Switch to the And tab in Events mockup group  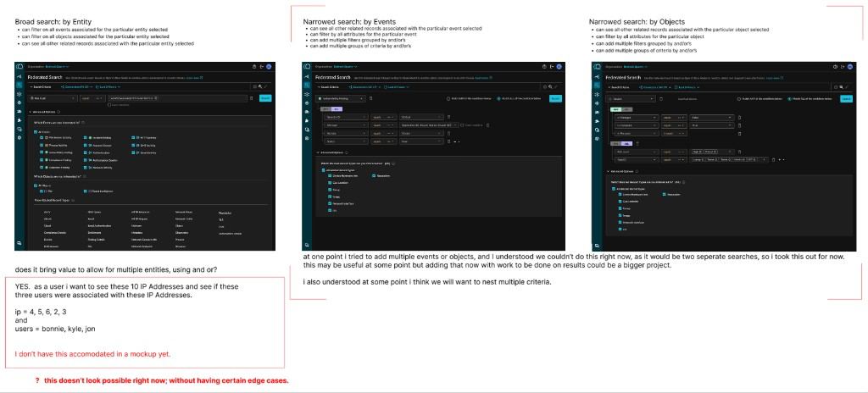click(x=325, y=109)
